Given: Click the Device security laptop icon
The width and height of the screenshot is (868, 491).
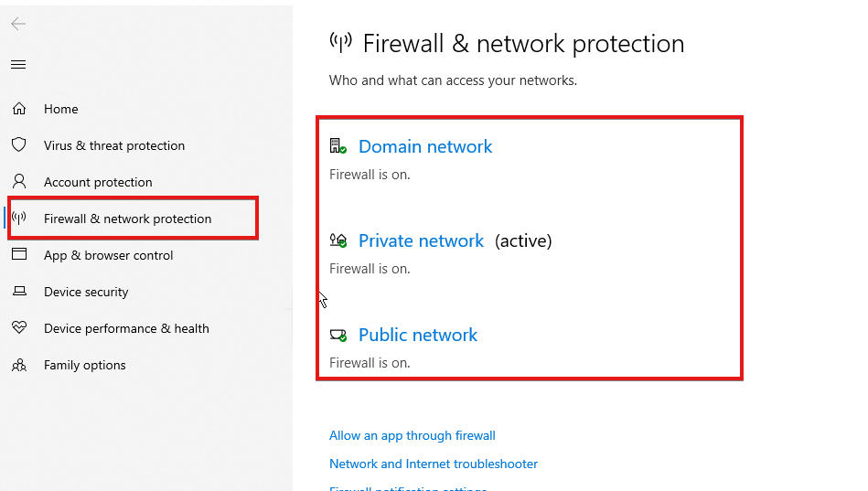Looking at the screenshot, I should tap(19, 291).
